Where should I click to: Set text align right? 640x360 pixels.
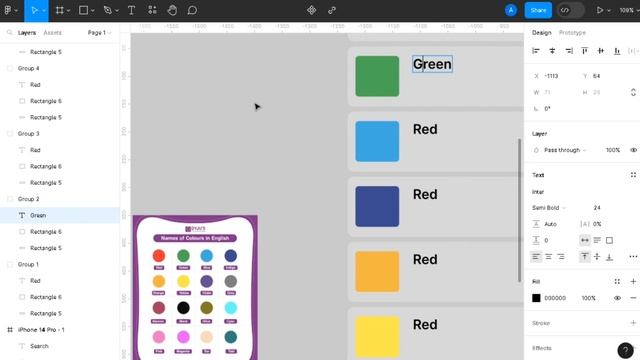[561, 257]
